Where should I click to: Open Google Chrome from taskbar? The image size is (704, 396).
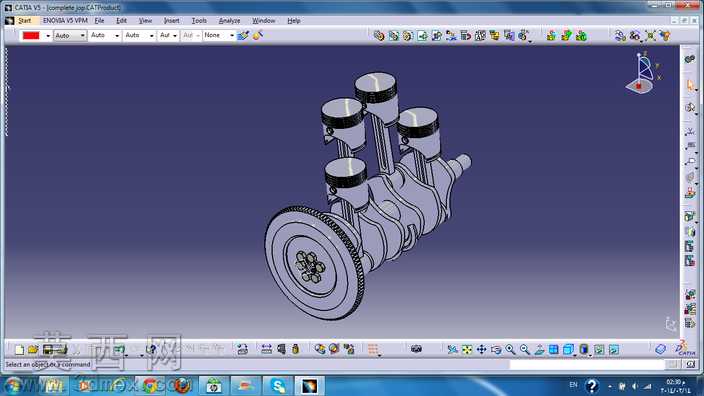pyautogui.click(x=151, y=386)
